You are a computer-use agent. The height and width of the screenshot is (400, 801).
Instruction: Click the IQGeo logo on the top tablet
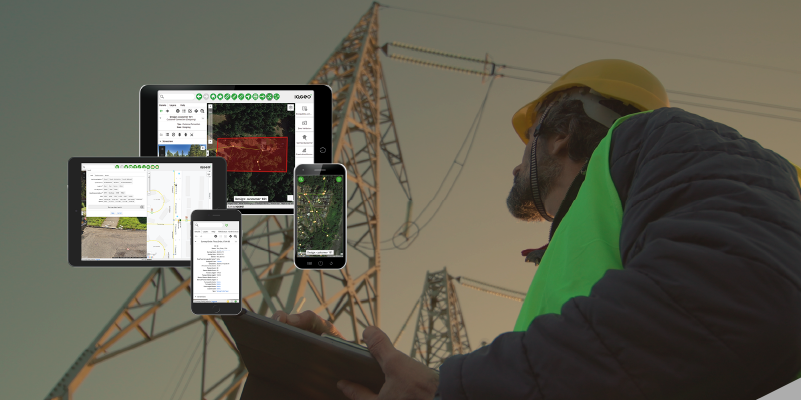tap(303, 97)
